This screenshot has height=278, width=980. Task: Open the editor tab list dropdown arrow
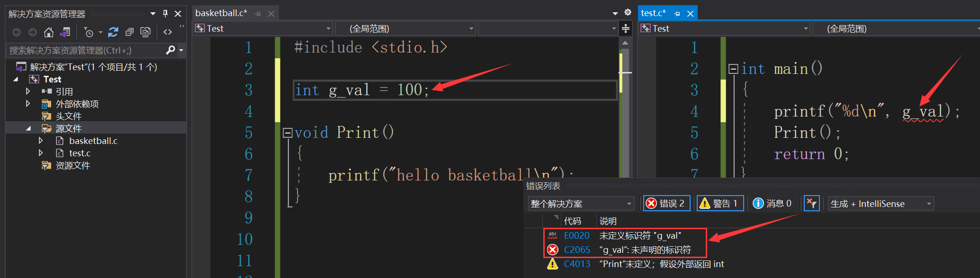[615, 13]
